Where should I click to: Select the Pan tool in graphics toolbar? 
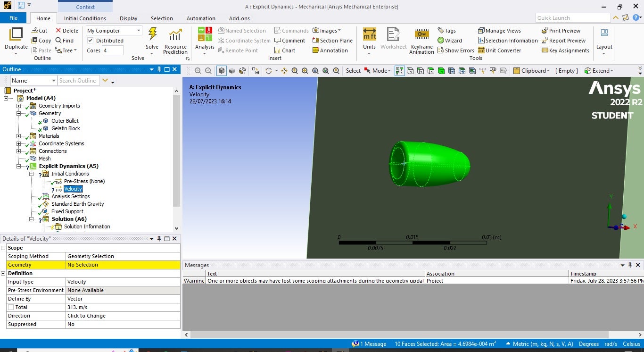pos(284,71)
